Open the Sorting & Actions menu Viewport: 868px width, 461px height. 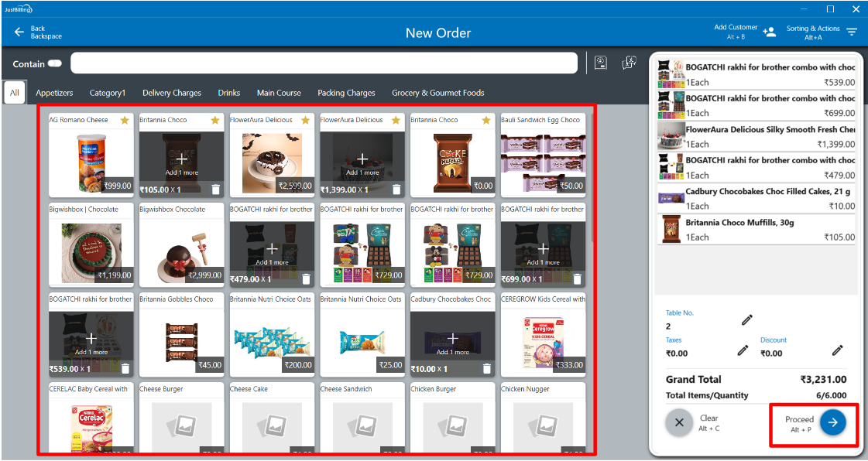(851, 32)
